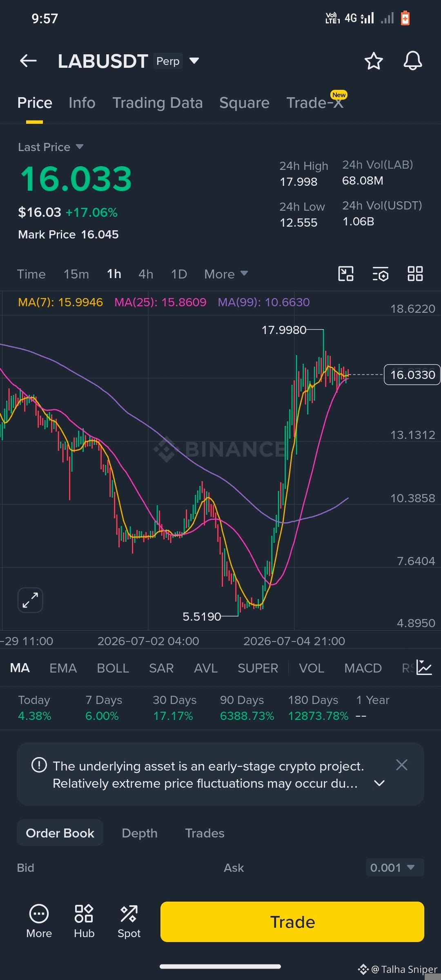Open the indicator chart icon beside RSI
The width and height of the screenshot is (441, 980).
tap(424, 668)
